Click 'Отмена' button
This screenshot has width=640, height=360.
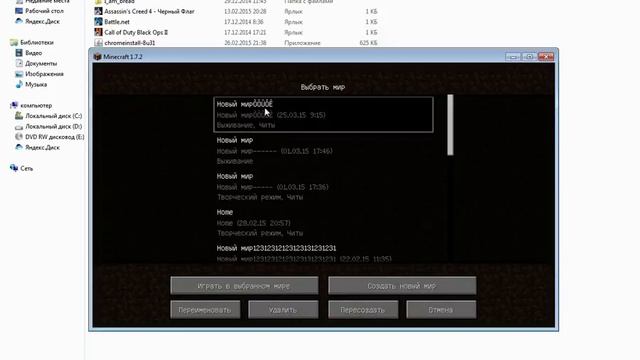[441, 310]
